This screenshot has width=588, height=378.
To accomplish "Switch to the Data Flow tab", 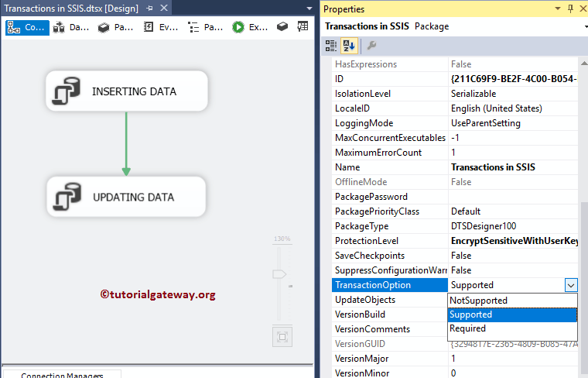I will (71, 27).
